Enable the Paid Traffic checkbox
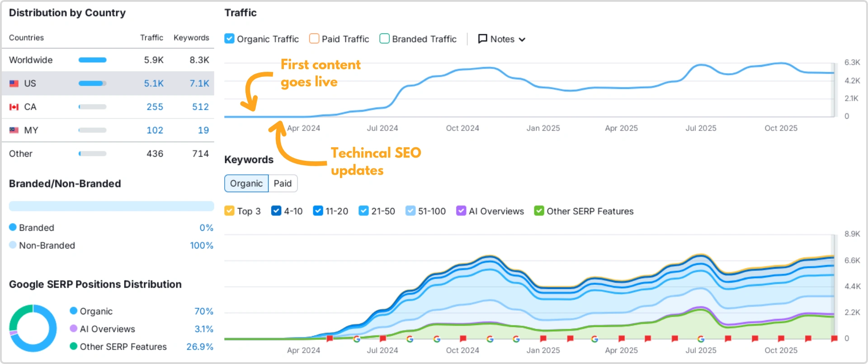The width and height of the screenshot is (868, 364). pos(314,39)
